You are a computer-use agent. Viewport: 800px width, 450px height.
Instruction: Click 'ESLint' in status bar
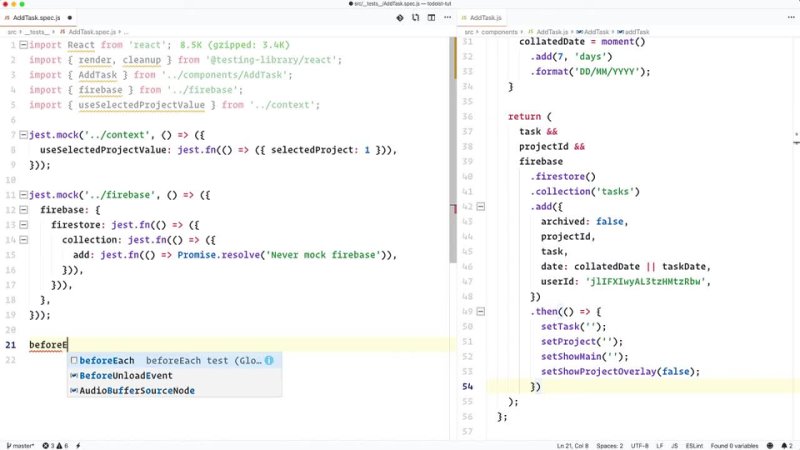694,446
